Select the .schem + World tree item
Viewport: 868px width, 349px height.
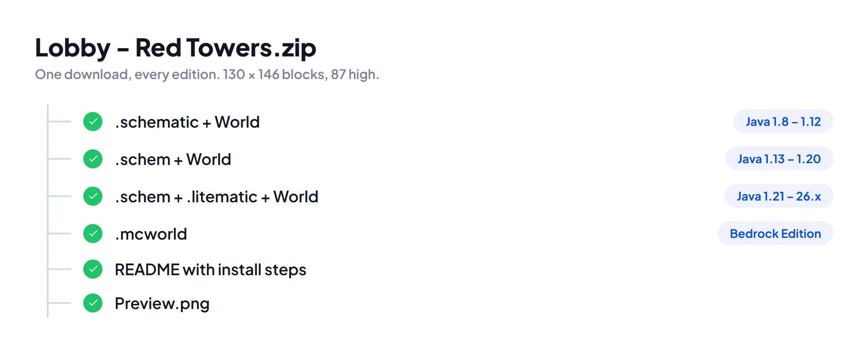pyautogui.click(x=173, y=159)
